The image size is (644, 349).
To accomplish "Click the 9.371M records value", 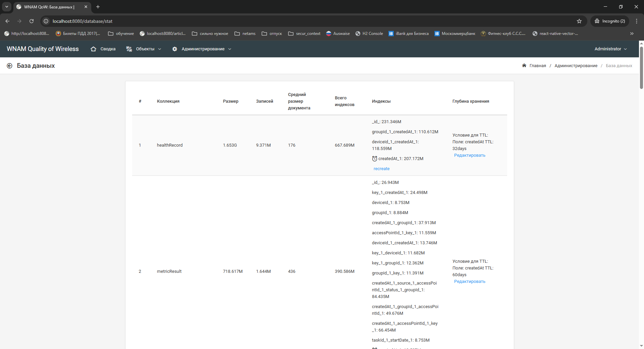I will click(x=263, y=145).
